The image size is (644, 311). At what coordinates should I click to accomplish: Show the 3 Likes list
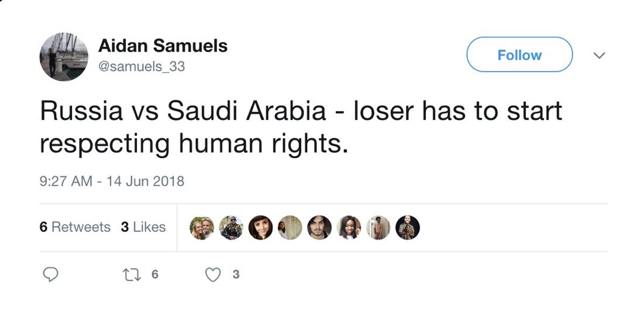[143, 227]
